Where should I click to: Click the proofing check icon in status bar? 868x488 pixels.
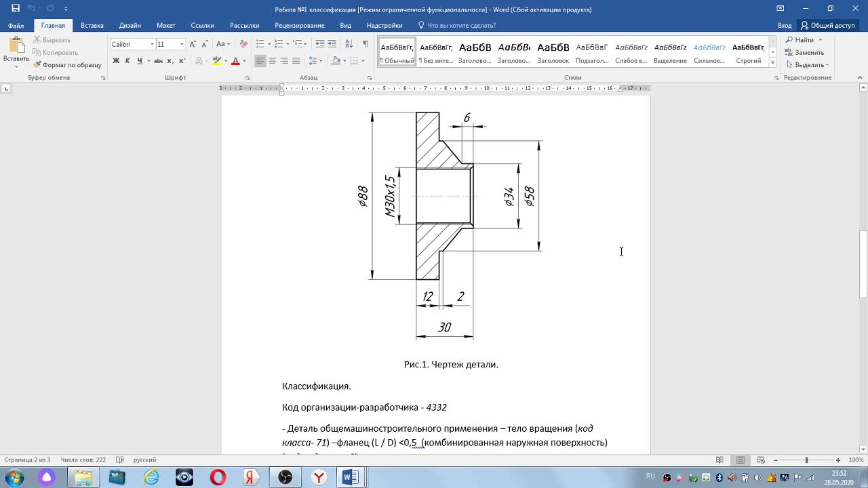click(x=121, y=460)
